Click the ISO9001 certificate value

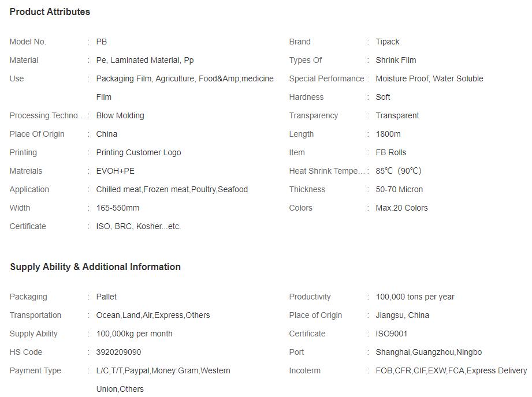392,334
